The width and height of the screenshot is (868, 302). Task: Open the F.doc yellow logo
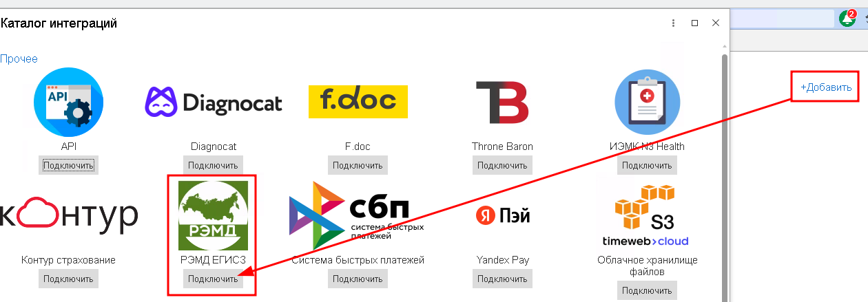pyautogui.click(x=358, y=102)
